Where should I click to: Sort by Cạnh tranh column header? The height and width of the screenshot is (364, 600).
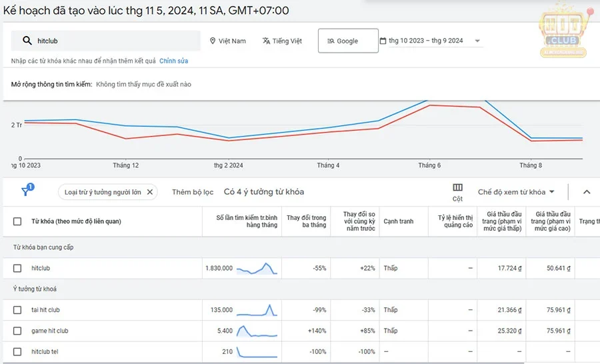coord(398,221)
